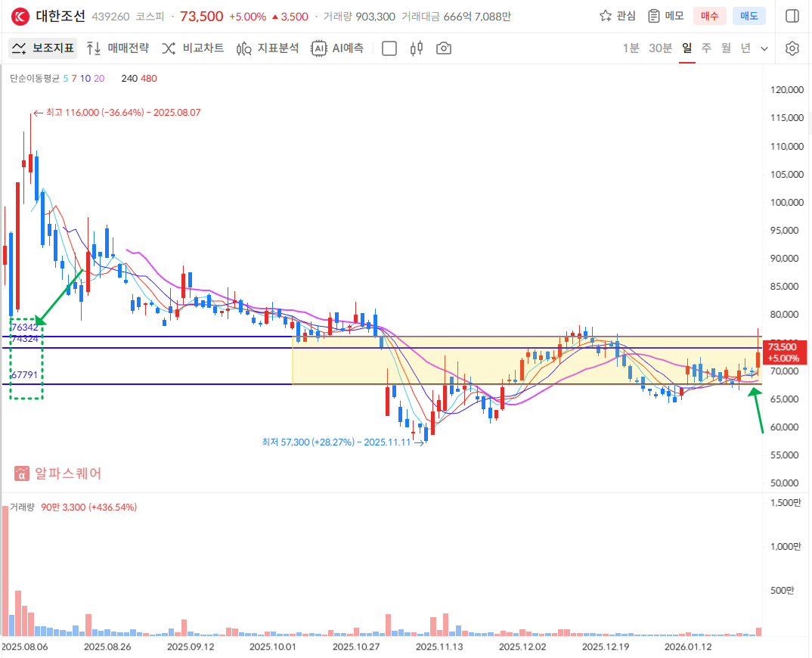Image resolution: width=812 pixels, height=658 pixels.
Task: Switch to the 30분 timeframe
Action: [660, 48]
